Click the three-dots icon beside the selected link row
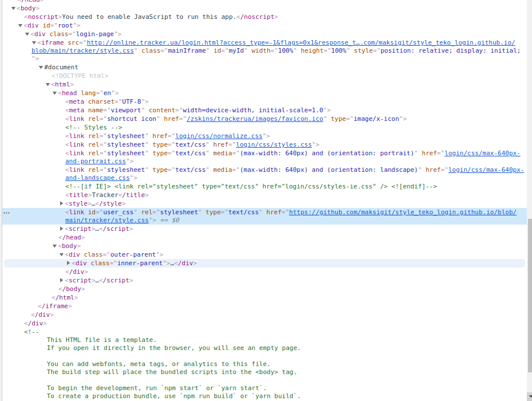 coord(6,213)
